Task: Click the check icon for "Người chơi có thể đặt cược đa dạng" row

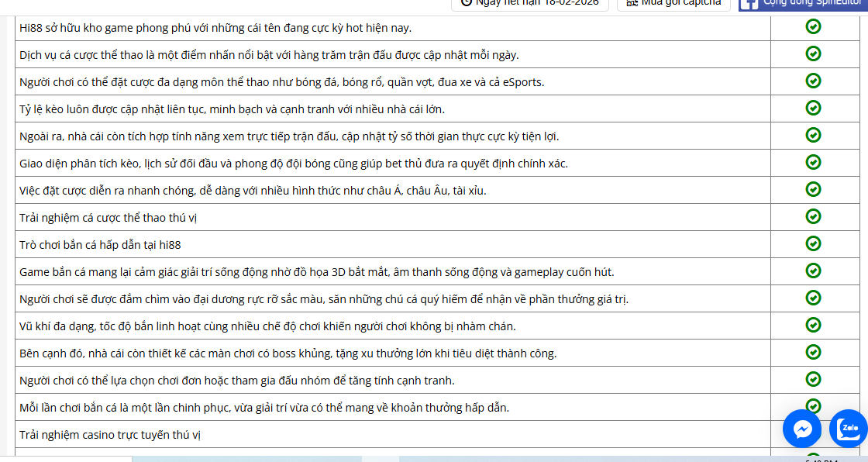Action: (x=813, y=81)
